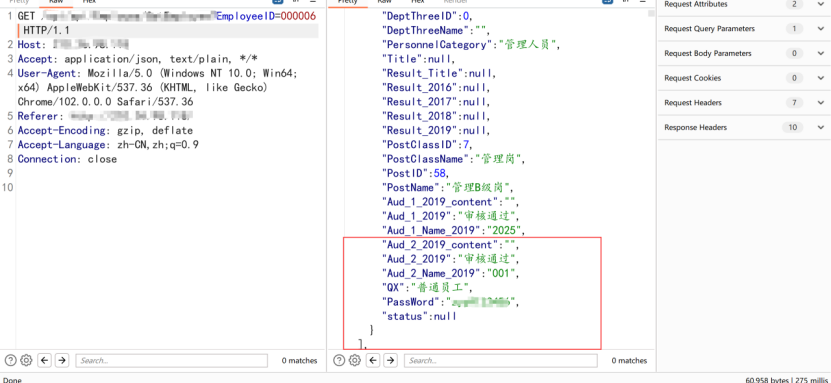
Task: Focus the response pane search field
Action: click(500, 361)
